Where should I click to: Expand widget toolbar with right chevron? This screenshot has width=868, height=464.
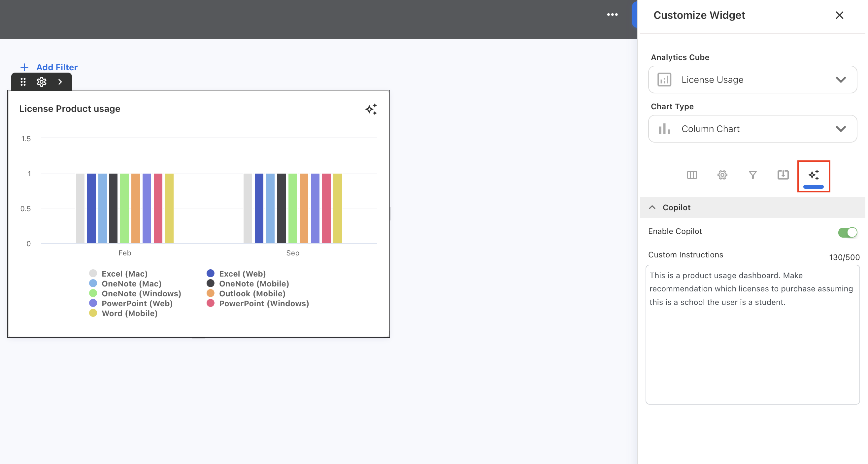click(60, 82)
